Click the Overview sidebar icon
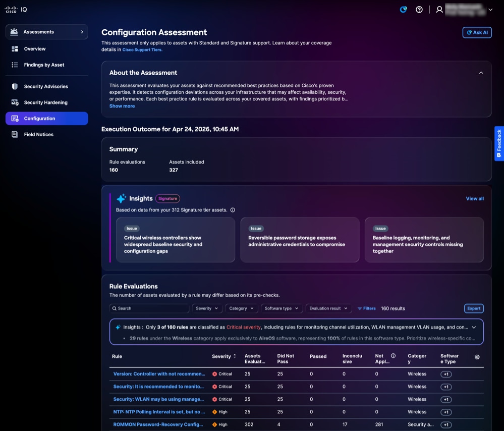The height and width of the screenshot is (431, 504). point(15,49)
